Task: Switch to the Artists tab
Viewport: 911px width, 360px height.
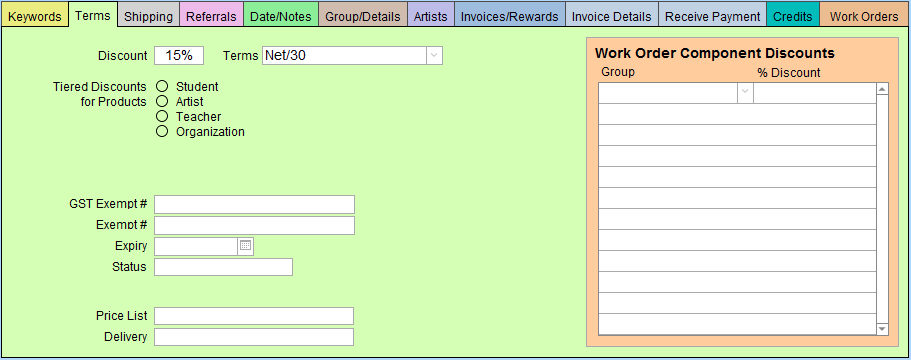Action: [431, 17]
